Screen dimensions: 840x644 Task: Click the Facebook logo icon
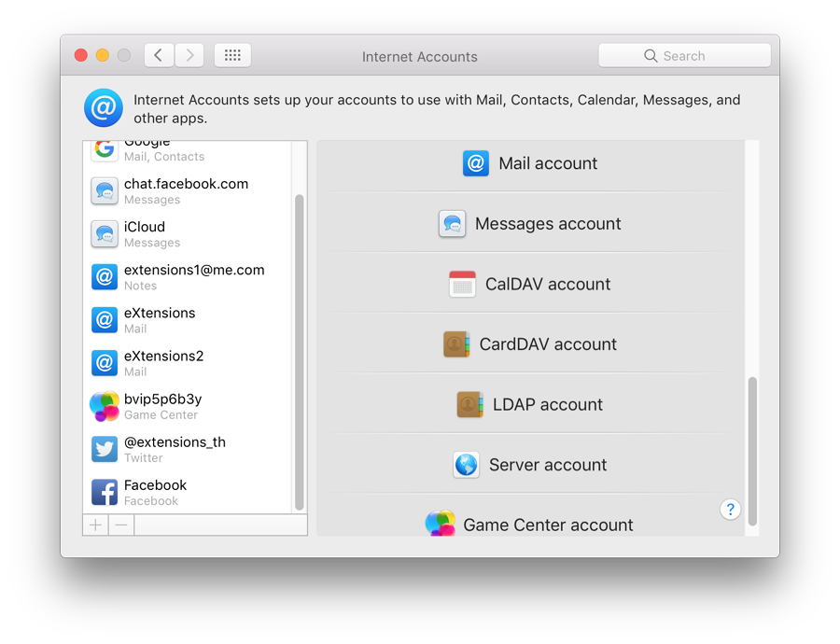(x=105, y=492)
